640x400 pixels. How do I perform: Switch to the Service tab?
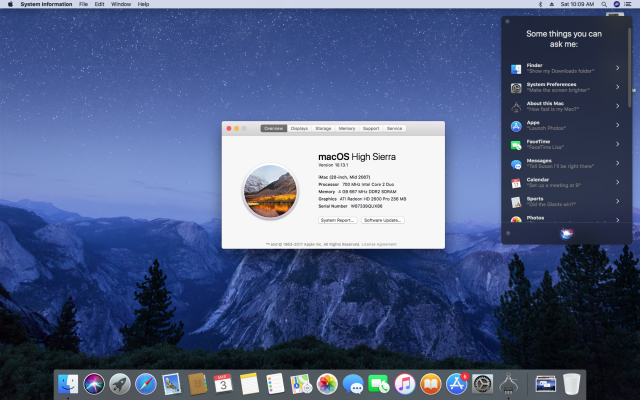pos(394,128)
